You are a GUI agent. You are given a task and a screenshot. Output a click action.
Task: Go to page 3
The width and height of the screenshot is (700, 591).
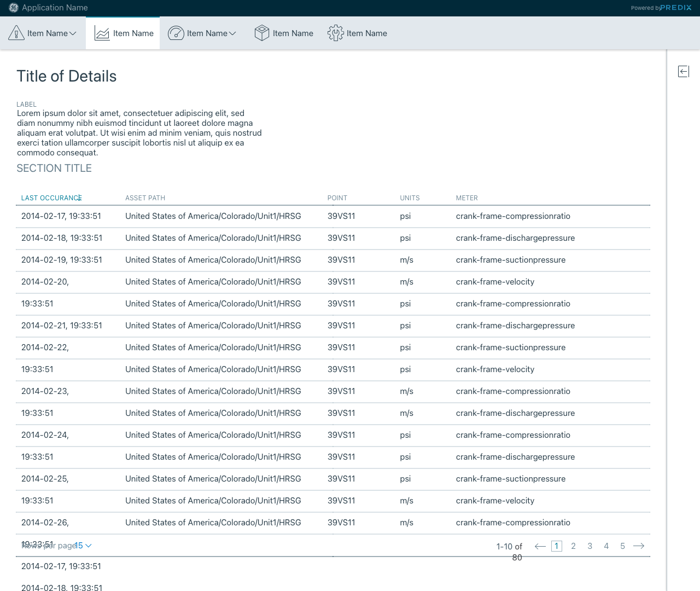tap(590, 546)
